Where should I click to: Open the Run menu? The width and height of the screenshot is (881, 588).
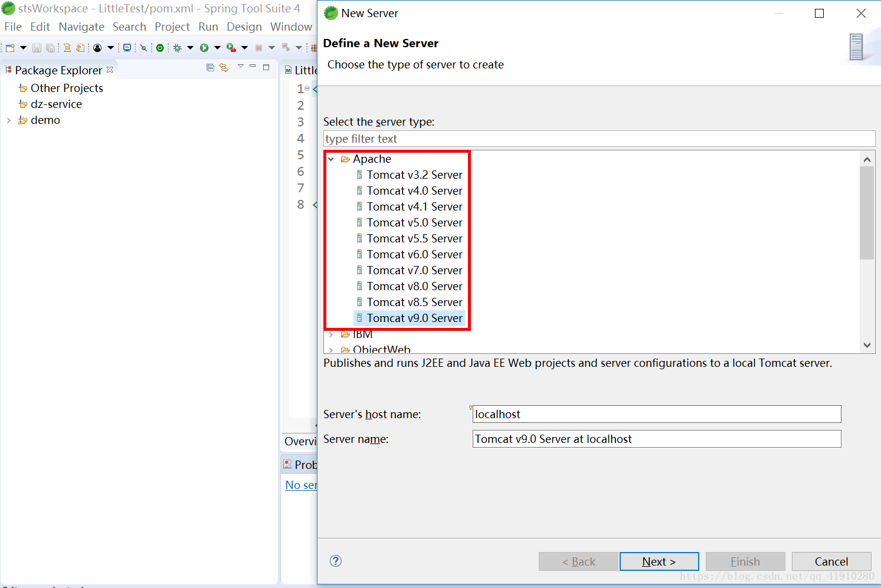pos(208,27)
